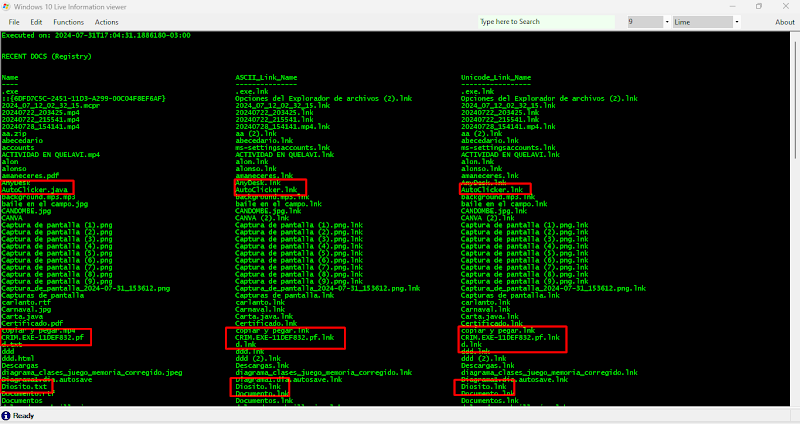Open the File menu

[x=14, y=22]
